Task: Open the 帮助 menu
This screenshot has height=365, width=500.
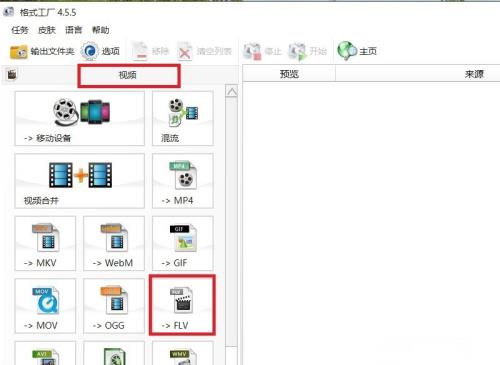Action: coord(100,30)
